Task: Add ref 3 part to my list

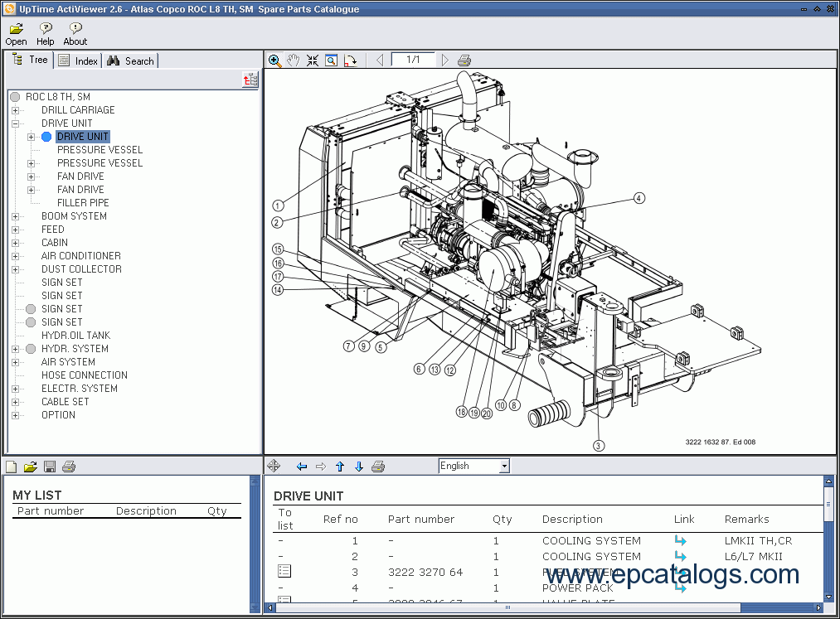Action: pyautogui.click(x=284, y=572)
